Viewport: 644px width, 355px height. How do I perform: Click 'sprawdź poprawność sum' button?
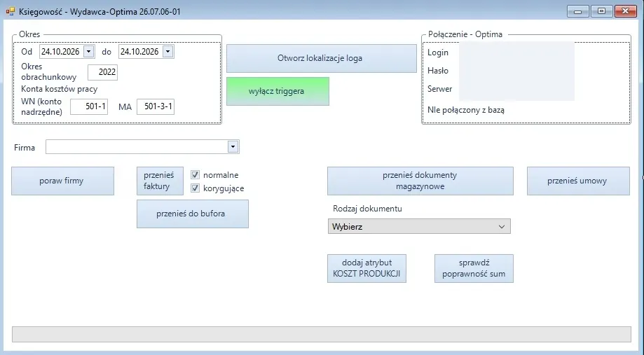pos(474,268)
